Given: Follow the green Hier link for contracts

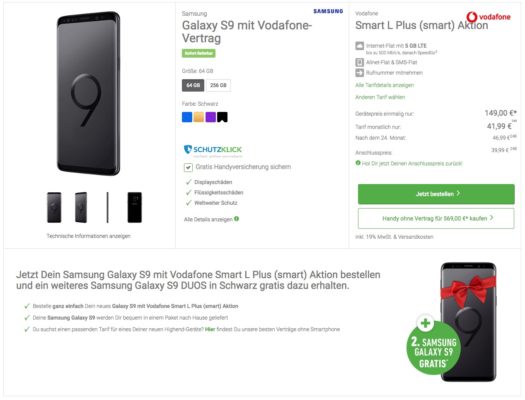Looking at the screenshot, I should click(x=210, y=329).
